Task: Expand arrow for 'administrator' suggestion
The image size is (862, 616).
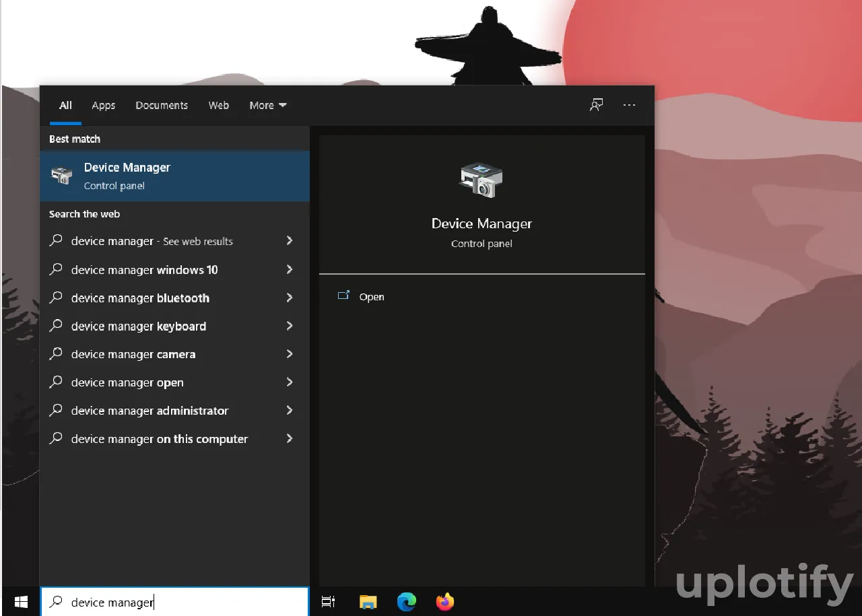Action: (290, 410)
